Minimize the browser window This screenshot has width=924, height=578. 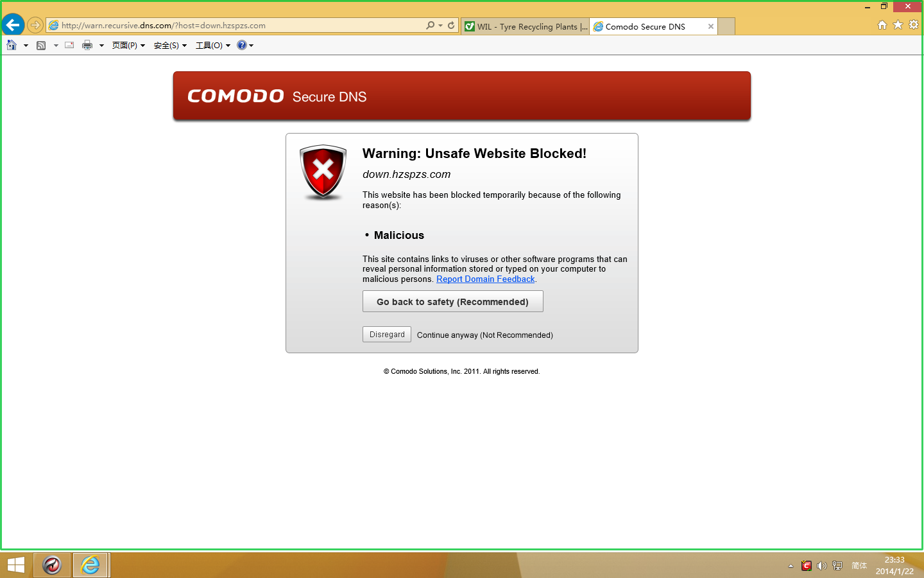868,6
